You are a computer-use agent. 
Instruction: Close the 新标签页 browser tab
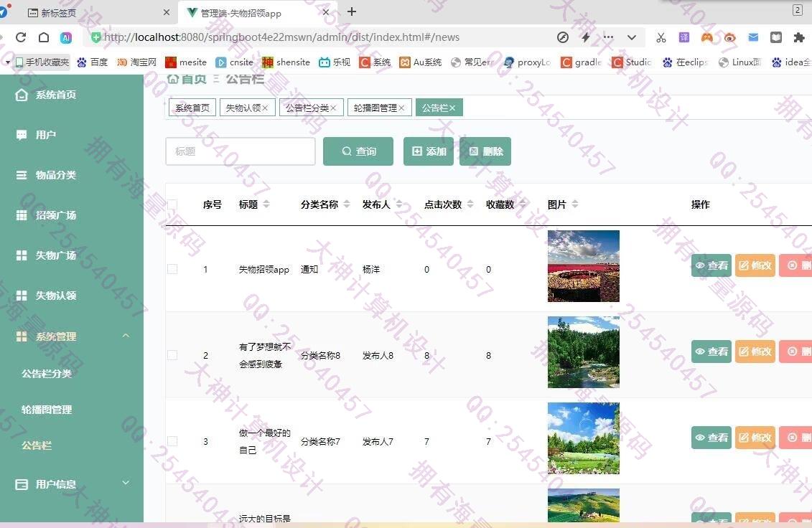(x=167, y=12)
